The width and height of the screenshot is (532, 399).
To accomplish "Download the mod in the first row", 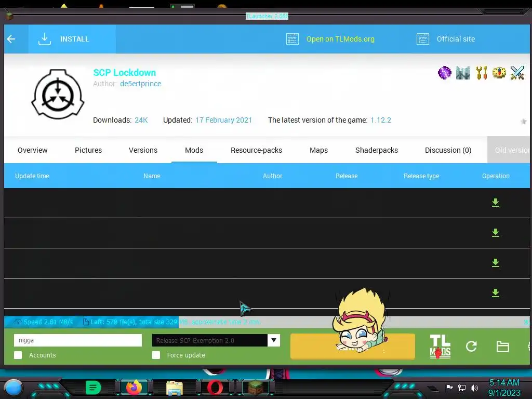I will click(x=495, y=203).
